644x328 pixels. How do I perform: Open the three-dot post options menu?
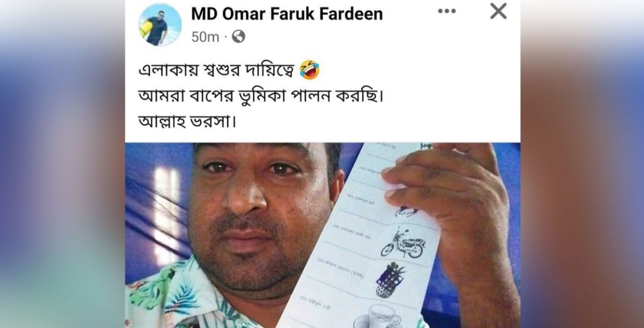pos(447,11)
